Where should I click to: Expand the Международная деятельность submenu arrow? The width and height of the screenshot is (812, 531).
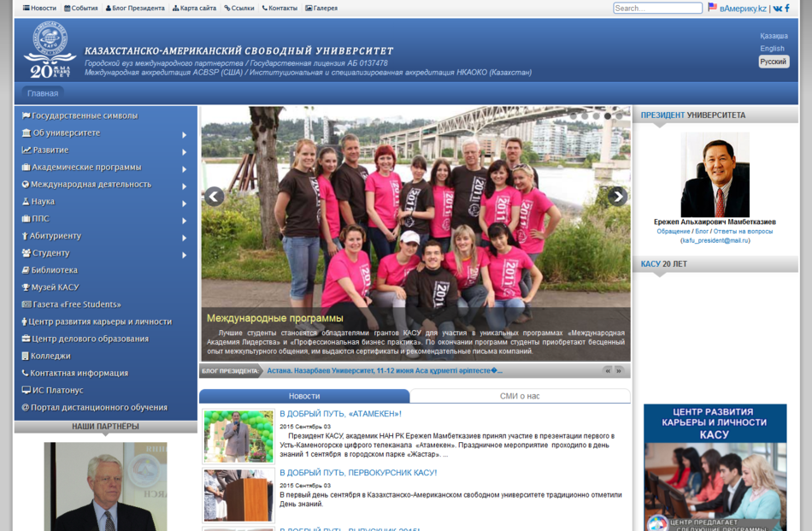185,186
